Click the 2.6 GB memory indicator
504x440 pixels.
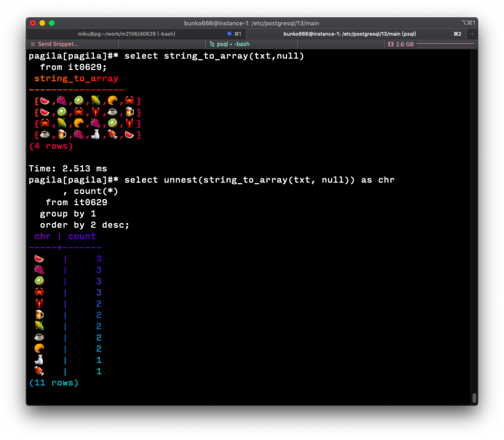405,44
